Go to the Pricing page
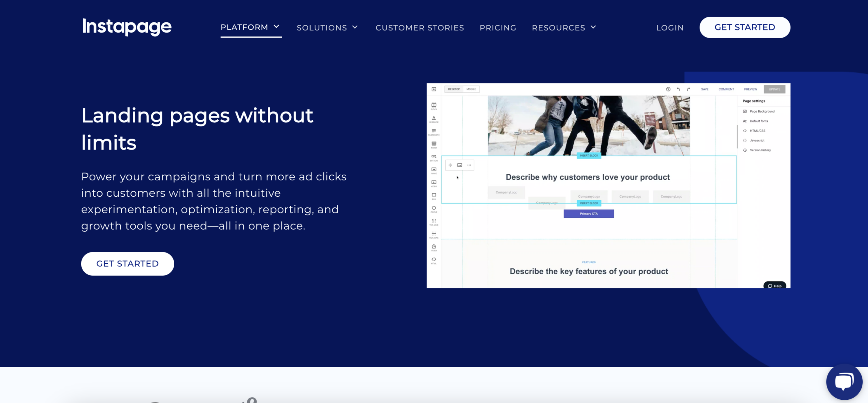The width and height of the screenshot is (868, 403). [498, 28]
